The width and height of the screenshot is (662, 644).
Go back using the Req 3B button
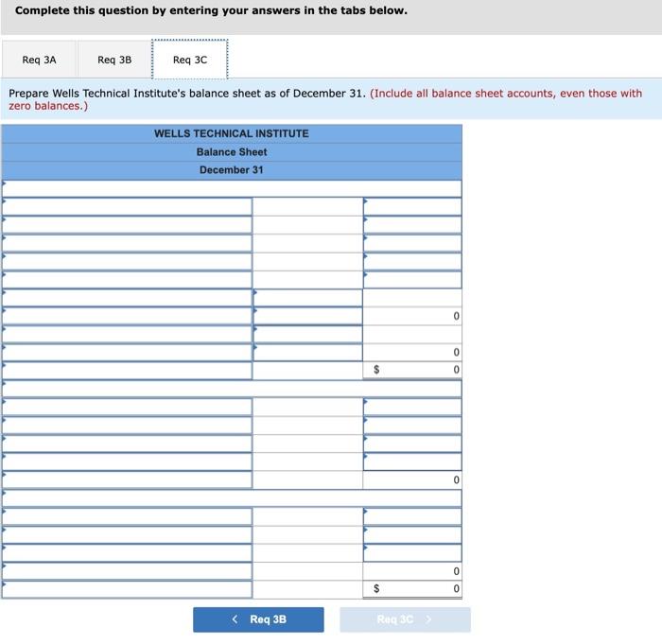pyautogui.click(x=258, y=619)
